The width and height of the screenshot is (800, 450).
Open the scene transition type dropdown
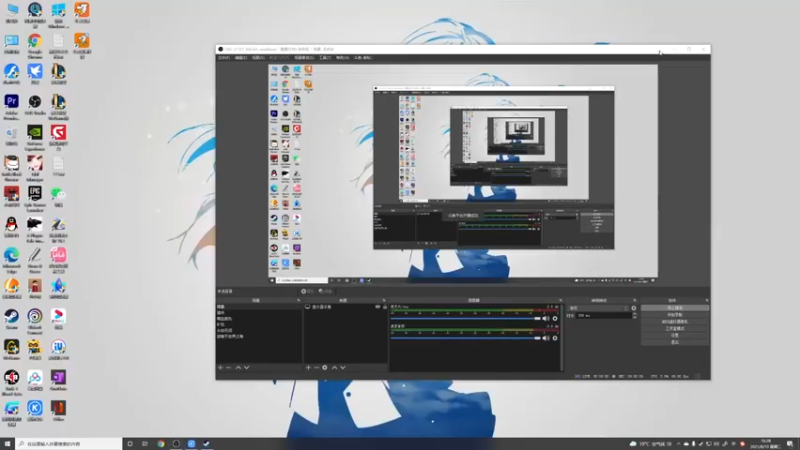[x=599, y=308]
